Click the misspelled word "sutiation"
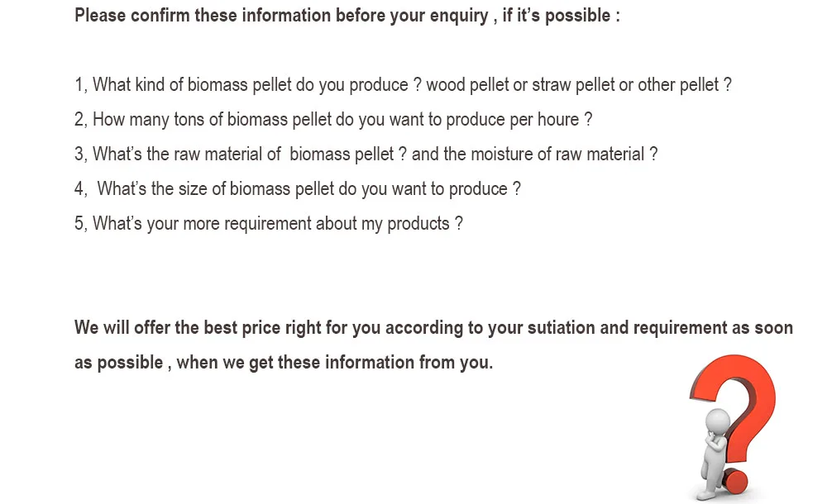Image resolution: width=827 pixels, height=504 pixels. [557, 328]
